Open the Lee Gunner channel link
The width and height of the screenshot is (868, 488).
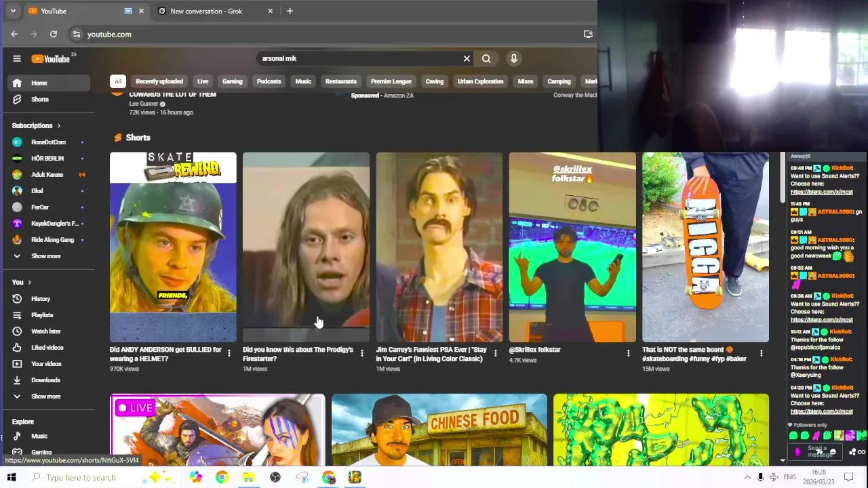[144, 104]
